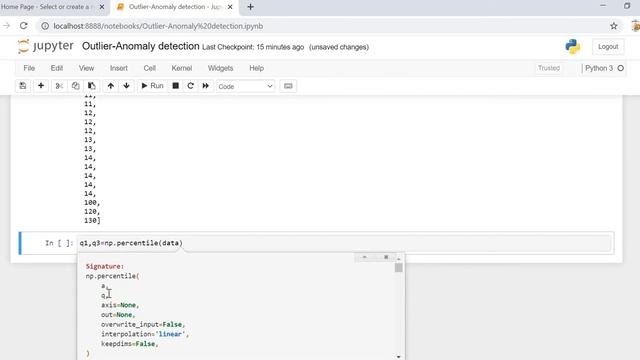
Task: Interrupt the kernel with stop icon
Action: click(x=176, y=86)
